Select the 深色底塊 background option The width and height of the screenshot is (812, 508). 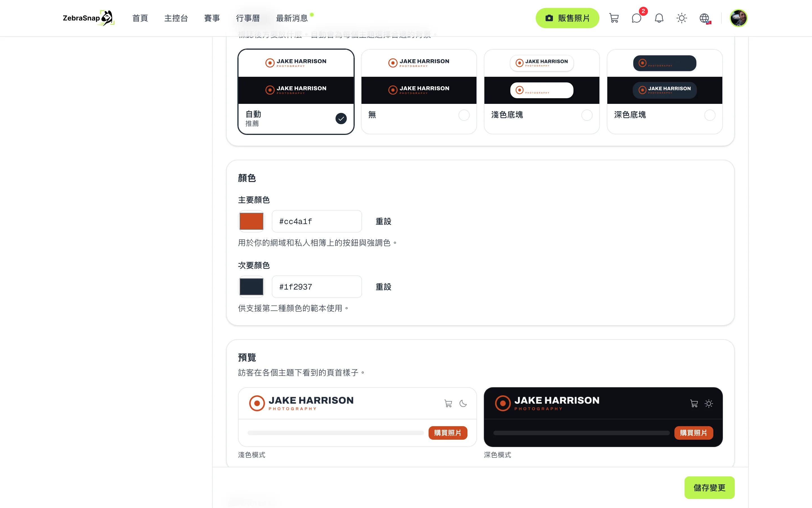point(664,92)
